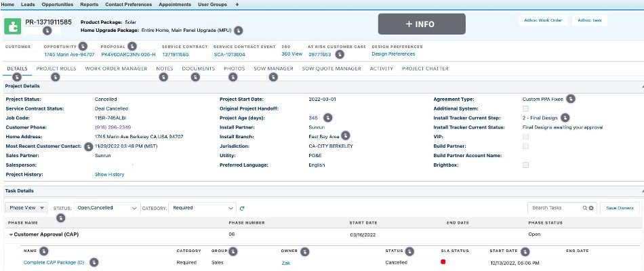Click the + INFO button
Viewport: 644px width, 271px height.
point(422,24)
